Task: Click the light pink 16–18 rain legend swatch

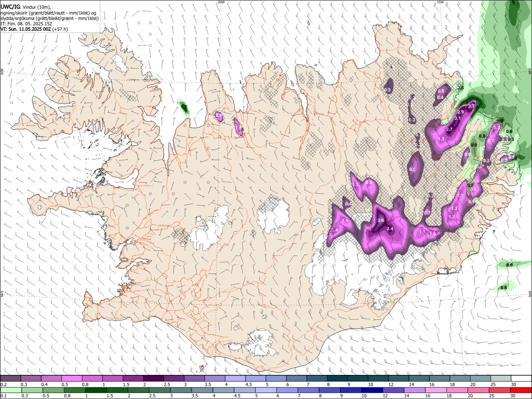Action: coord(436,390)
